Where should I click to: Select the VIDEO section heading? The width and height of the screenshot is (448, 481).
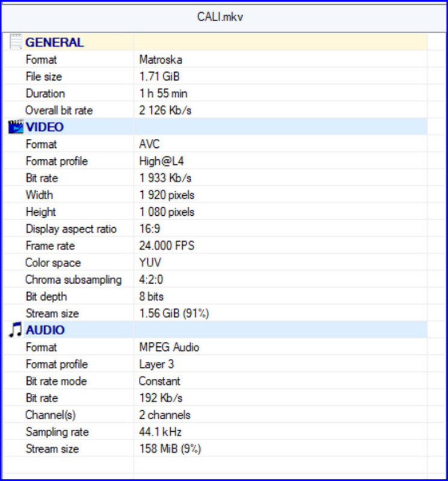tap(44, 127)
